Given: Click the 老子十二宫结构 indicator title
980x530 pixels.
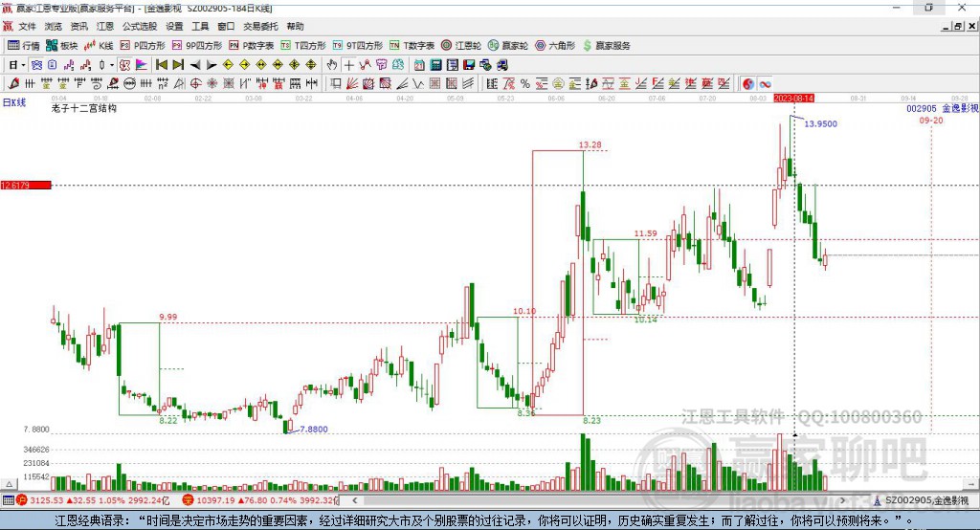Looking at the screenshot, I should point(84,108).
